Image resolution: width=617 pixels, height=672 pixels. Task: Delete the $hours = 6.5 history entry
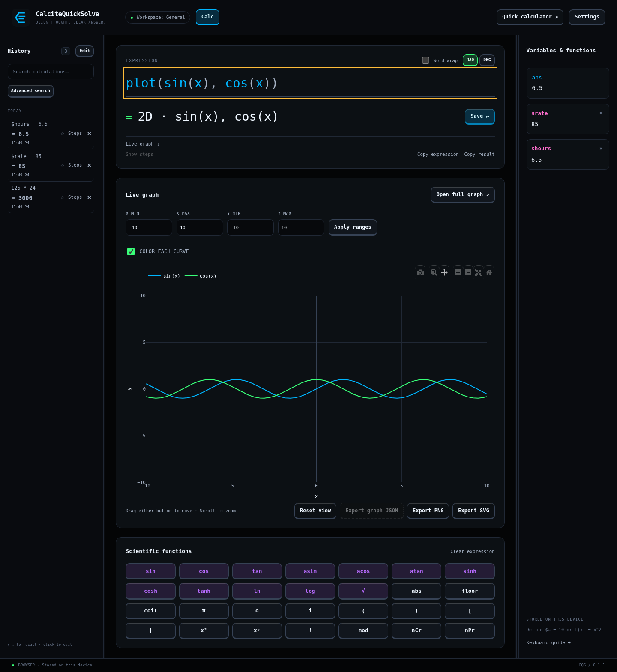[x=89, y=134]
